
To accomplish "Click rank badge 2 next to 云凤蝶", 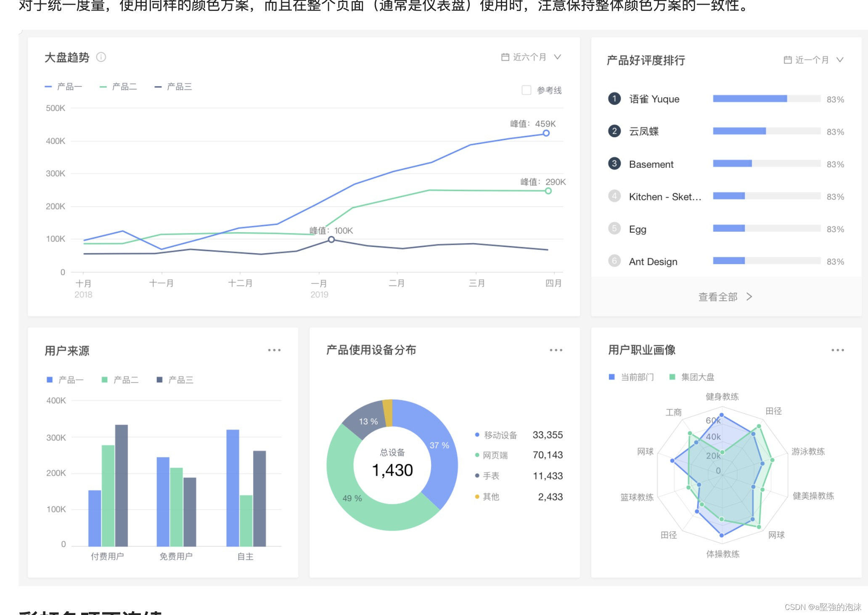I will 614,131.
